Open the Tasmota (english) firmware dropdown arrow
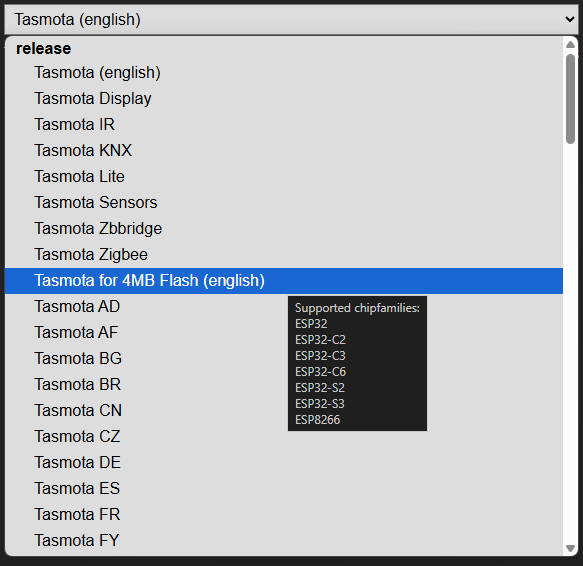 [570, 19]
